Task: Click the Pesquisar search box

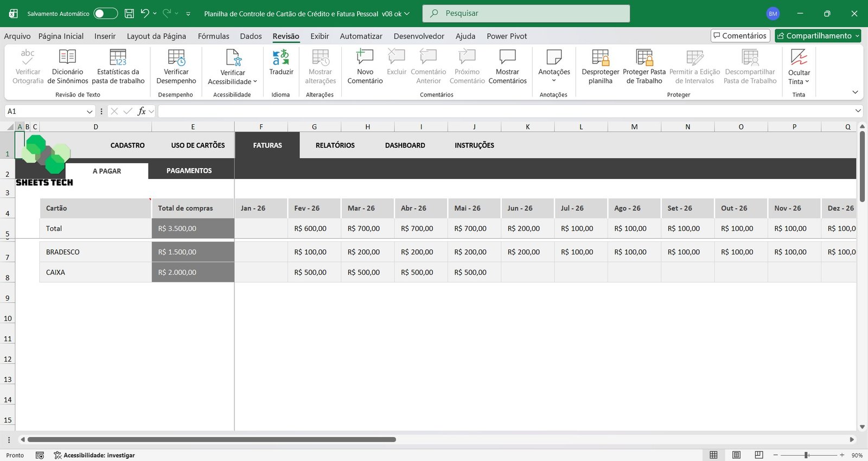Action: tap(526, 14)
